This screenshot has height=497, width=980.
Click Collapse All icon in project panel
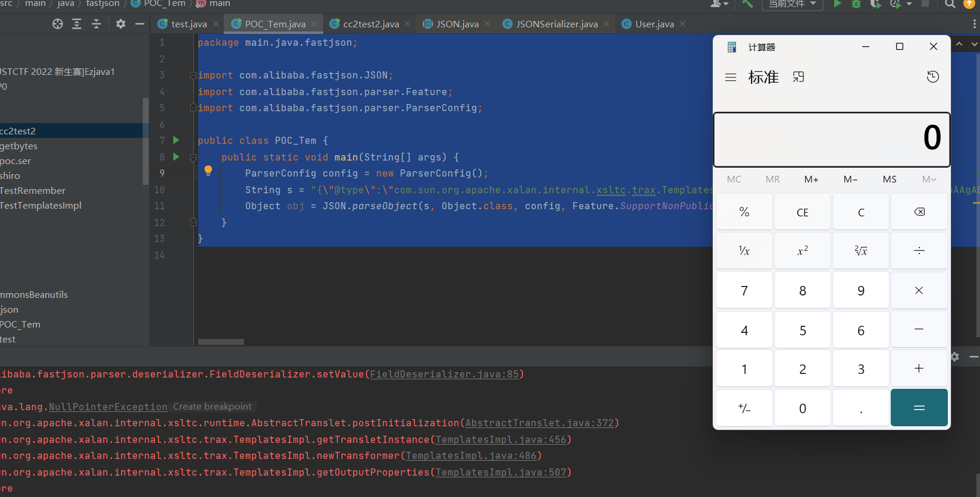click(96, 24)
